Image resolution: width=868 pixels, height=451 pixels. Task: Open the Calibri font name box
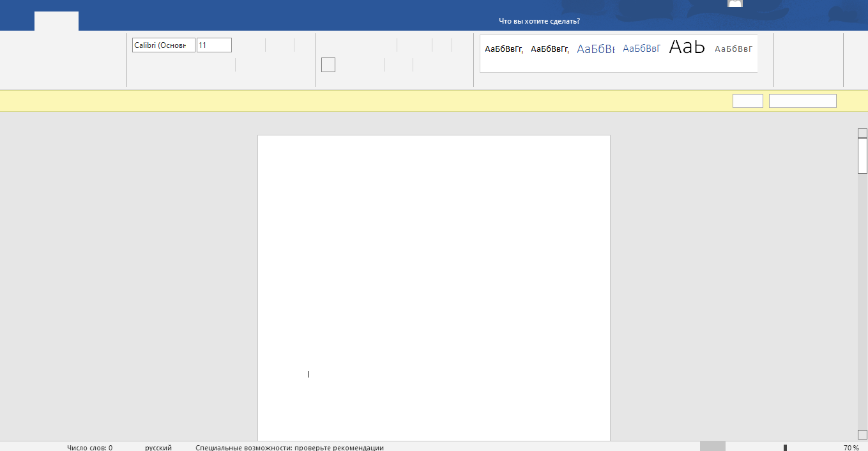pyautogui.click(x=164, y=45)
